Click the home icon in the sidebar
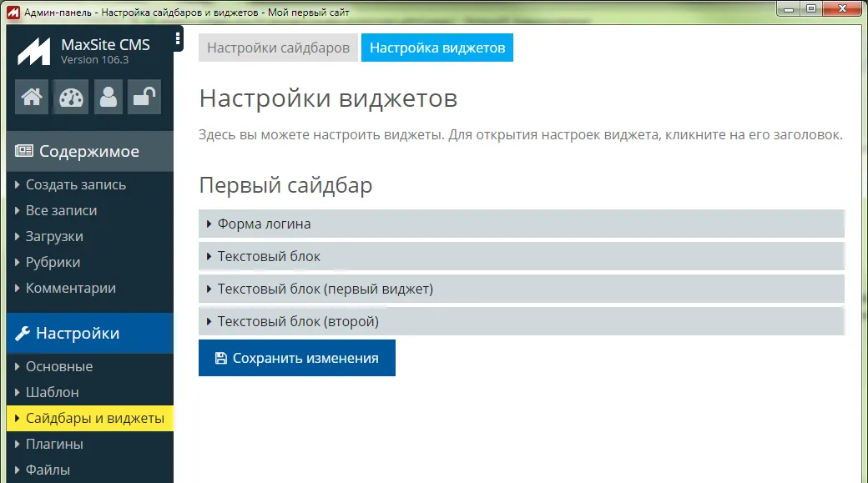Screen dimensions: 868x483 coord(31,97)
